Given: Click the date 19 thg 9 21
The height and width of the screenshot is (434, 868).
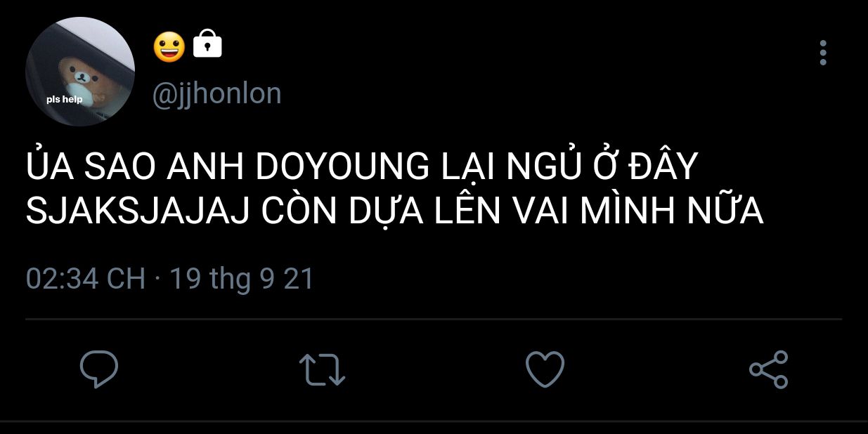Looking at the screenshot, I should 242,279.
